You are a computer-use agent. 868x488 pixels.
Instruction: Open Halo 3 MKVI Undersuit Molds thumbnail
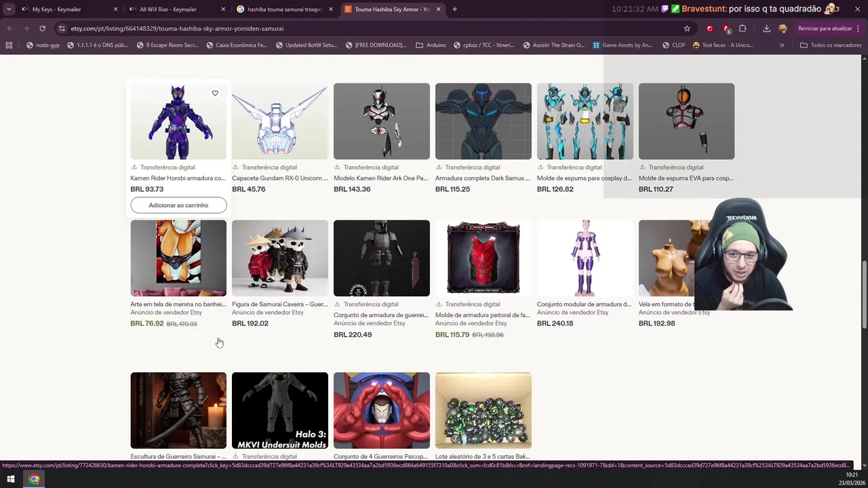[280, 411]
